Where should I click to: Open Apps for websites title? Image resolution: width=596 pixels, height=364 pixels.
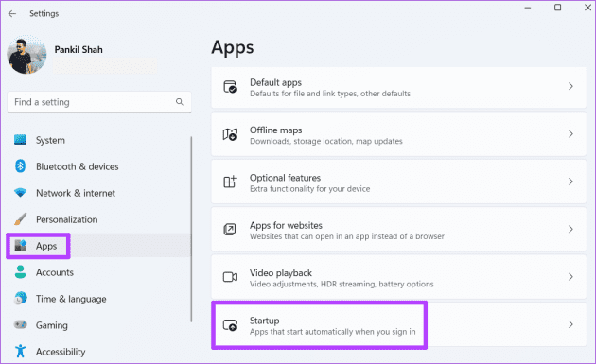tap(286, 225)
